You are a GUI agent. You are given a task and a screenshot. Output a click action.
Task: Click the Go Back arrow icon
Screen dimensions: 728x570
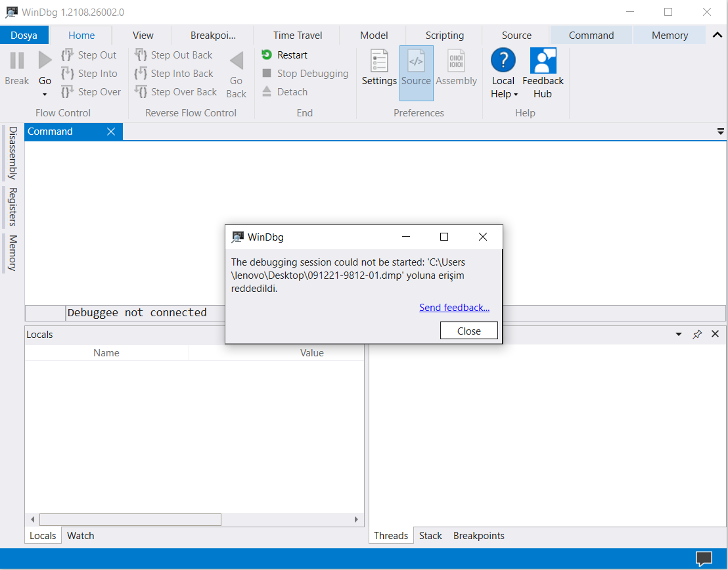pyautogui.click(x=237, y=61)
